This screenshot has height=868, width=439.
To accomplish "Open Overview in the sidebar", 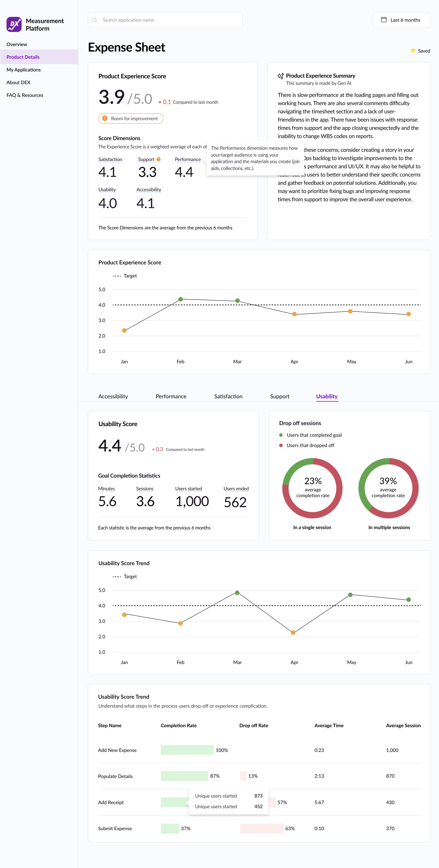I will (x=17, y=44).
